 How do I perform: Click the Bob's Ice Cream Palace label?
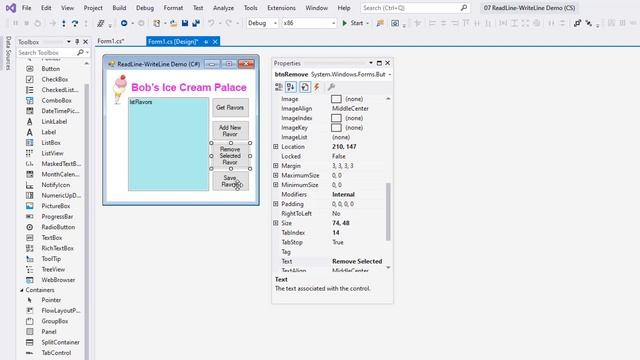click(189, 87)
